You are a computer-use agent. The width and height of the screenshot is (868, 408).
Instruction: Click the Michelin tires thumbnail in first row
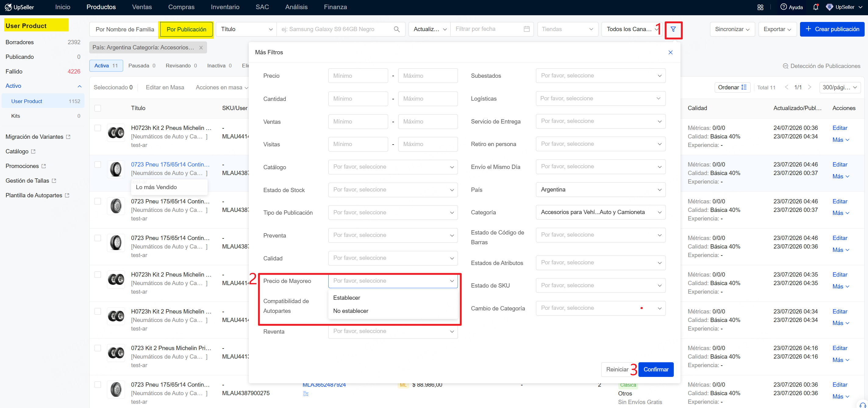click(x=116, y=133)
